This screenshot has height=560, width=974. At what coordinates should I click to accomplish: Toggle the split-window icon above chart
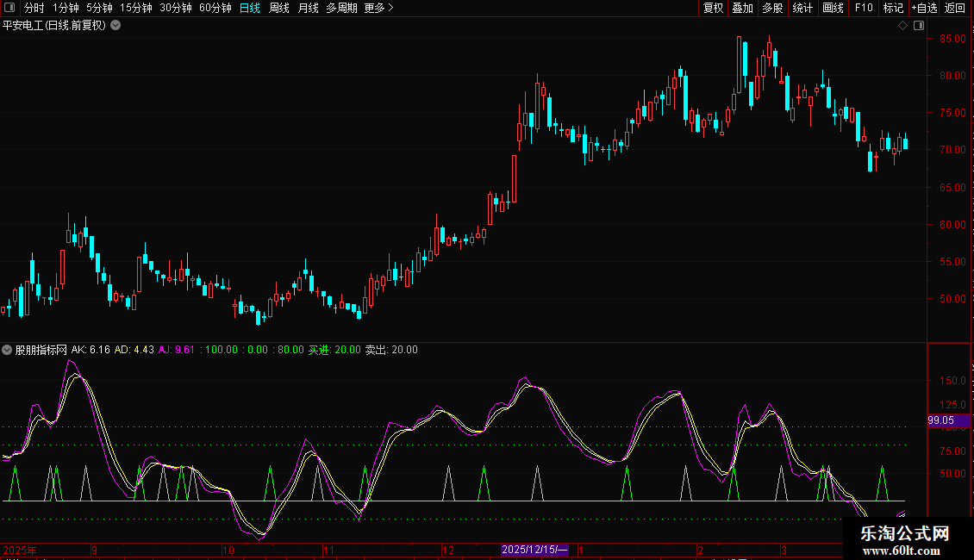919,26
